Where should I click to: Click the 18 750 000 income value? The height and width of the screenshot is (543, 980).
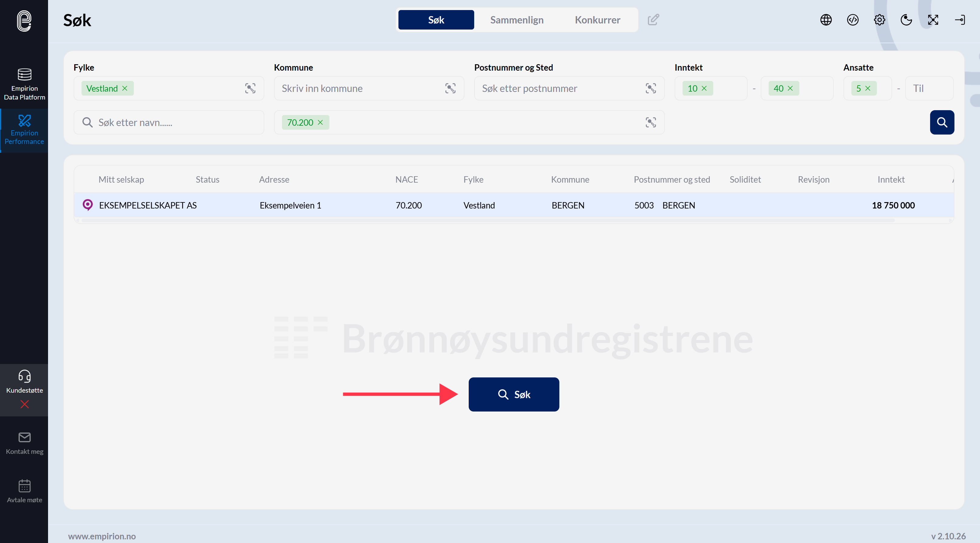[893, 205]
